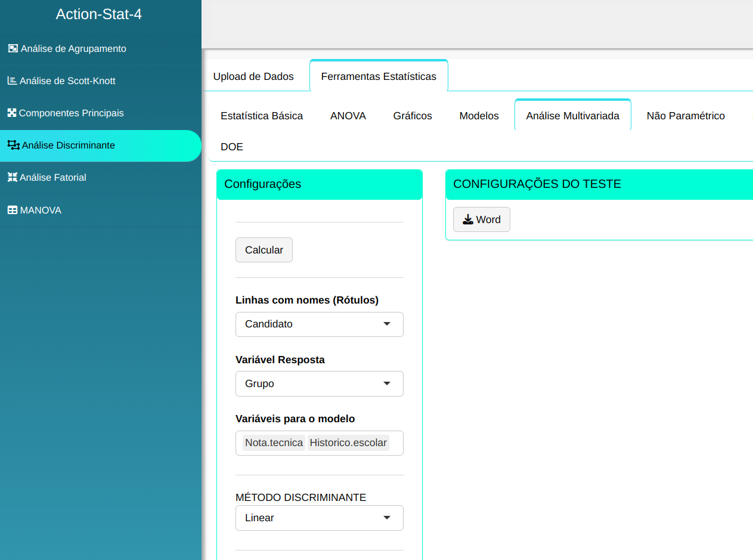This screenshot has height=560, width=753.
Task: Click the Nota.tecnica variable tag
Action: 274,443
